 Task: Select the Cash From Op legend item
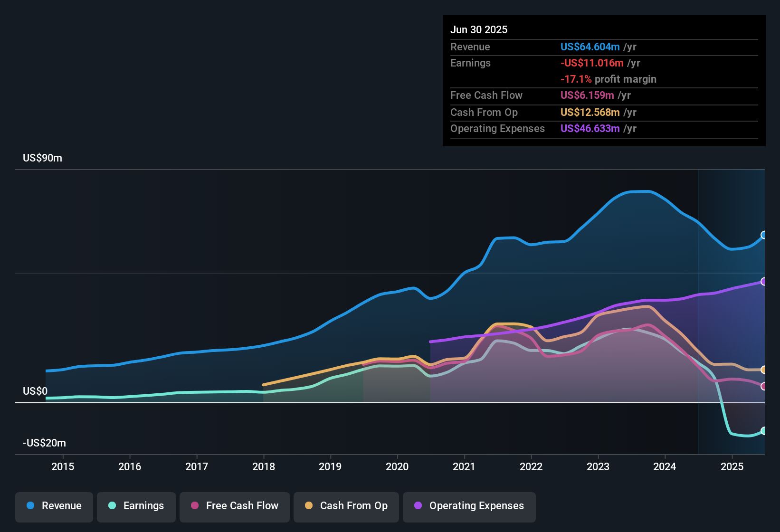point(346,506)
